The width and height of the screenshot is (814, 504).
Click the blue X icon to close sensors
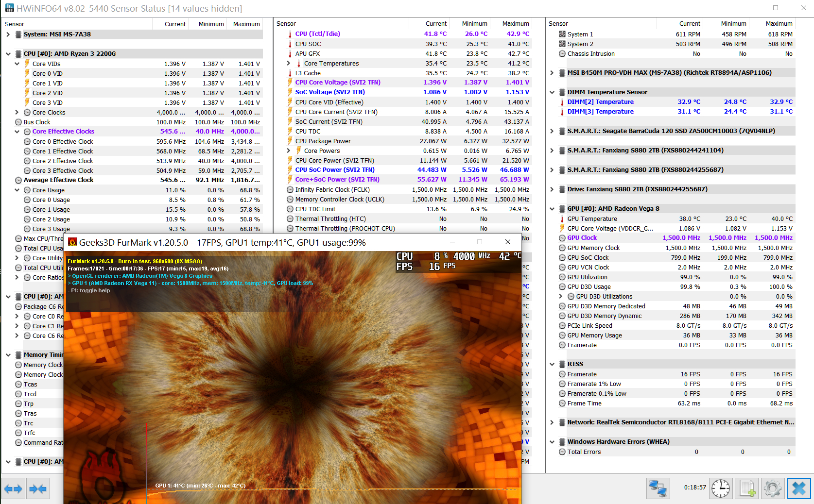pos(799,488)
